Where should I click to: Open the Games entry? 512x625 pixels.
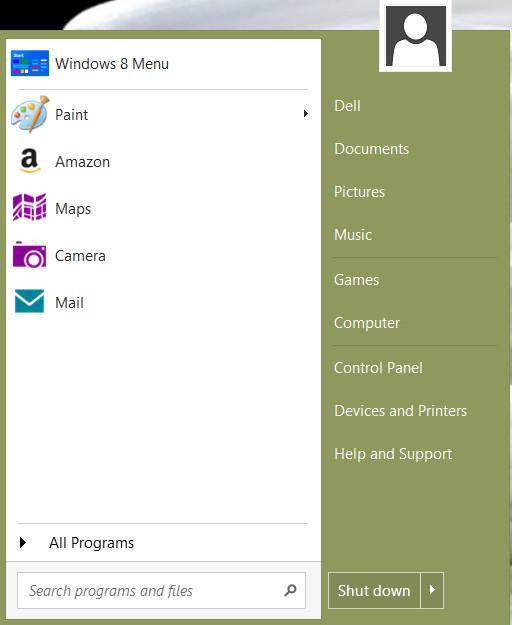356,280
